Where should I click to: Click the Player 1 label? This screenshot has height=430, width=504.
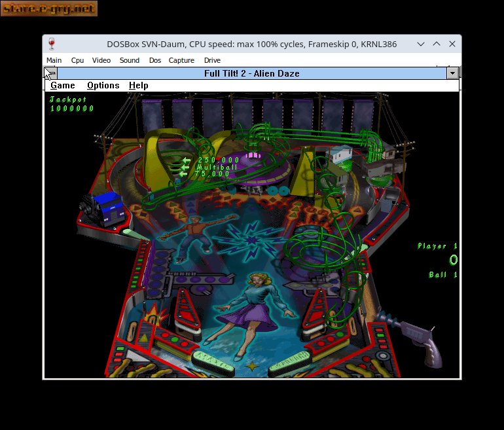437,246
